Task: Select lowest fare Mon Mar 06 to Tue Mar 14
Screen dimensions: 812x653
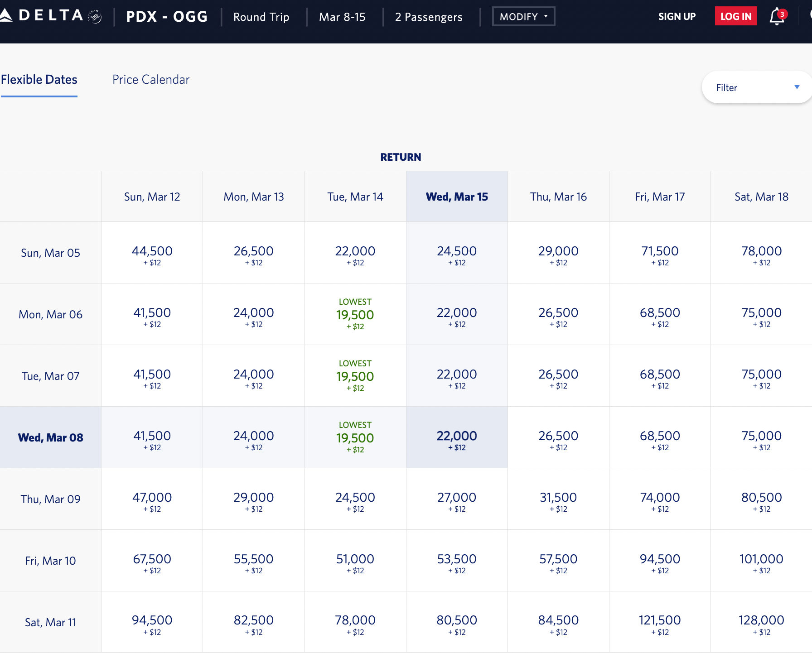Action: [x=355, y=315]
